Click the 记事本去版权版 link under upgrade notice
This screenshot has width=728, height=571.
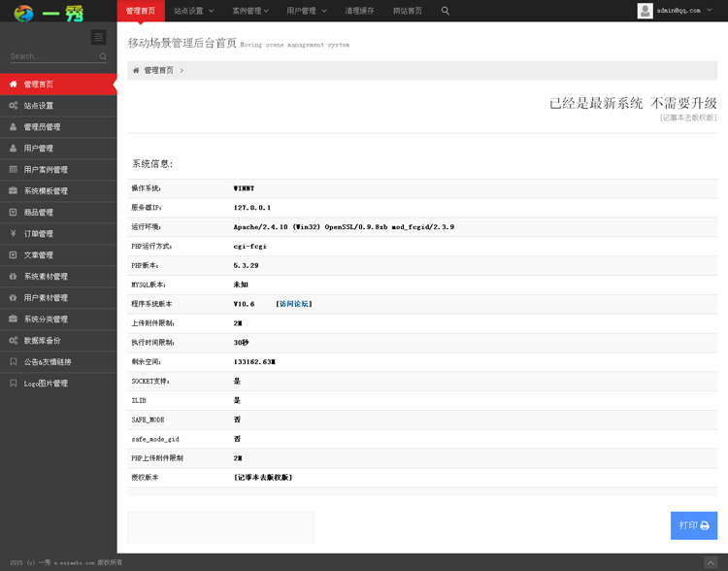[688, 118]
